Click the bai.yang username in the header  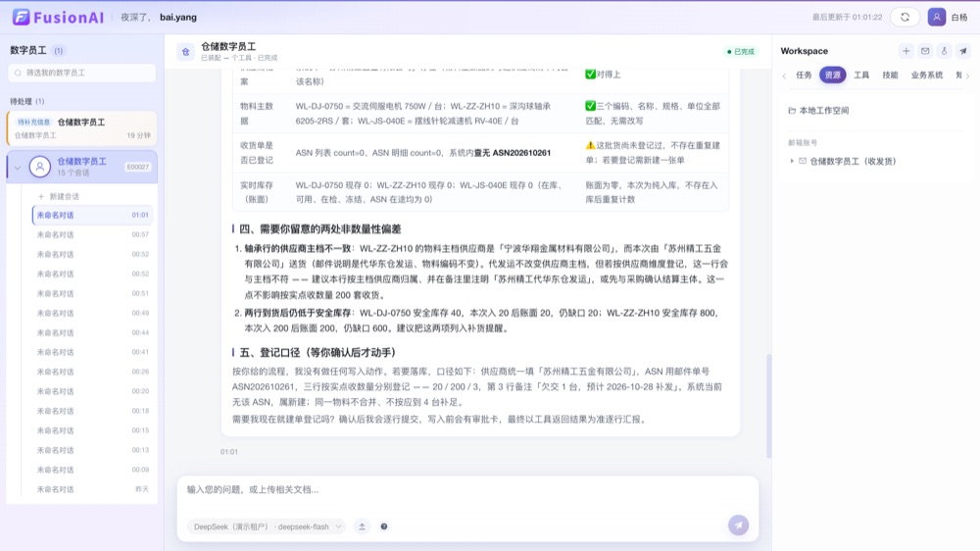tap(178, 17)
